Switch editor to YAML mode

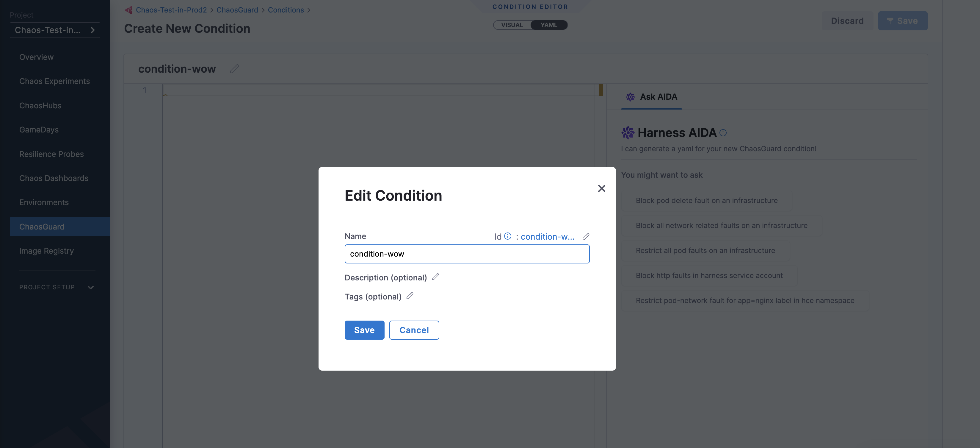pyautogui.click(x=548, y=25)
